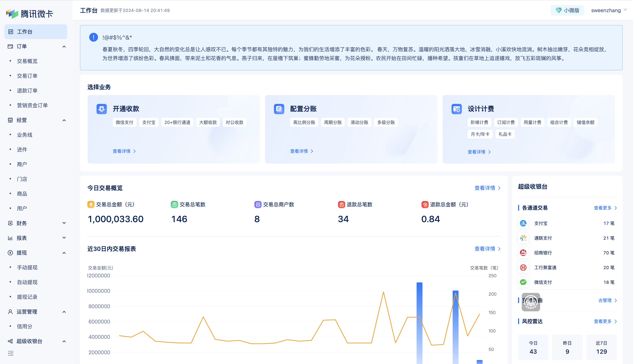Screen dimensions: 633x364
Task: View details of 设计计费
Action: click(479, 152)
